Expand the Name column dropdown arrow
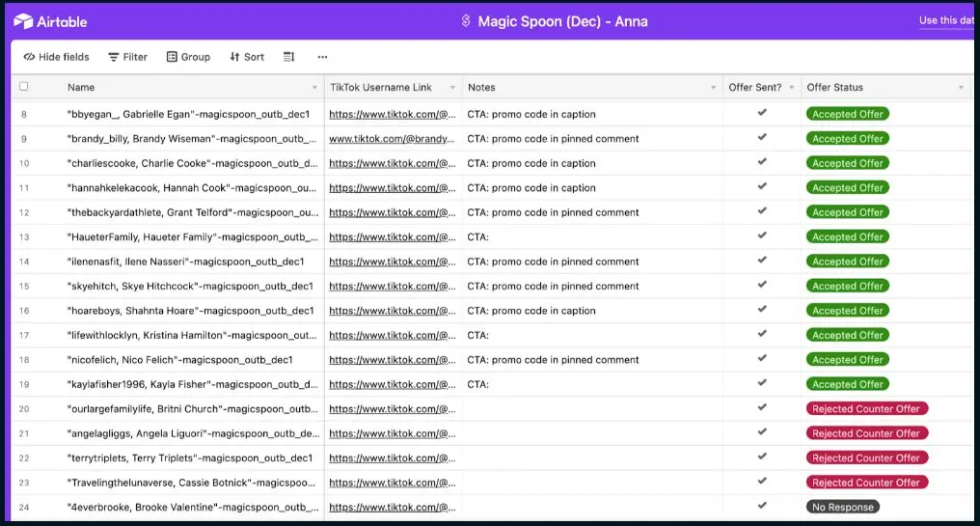Image resolution: width=980 pixels, height=526 pixels. coord(313,88)
